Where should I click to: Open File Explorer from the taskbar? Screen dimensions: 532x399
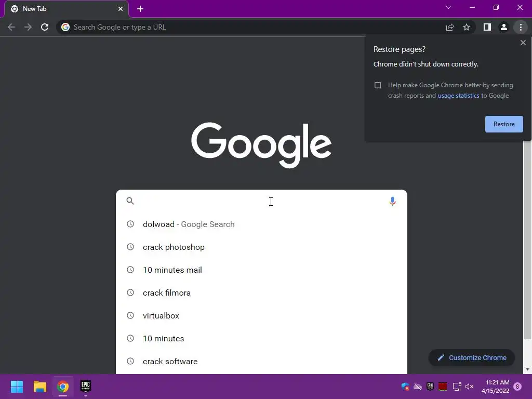[39, 387]
